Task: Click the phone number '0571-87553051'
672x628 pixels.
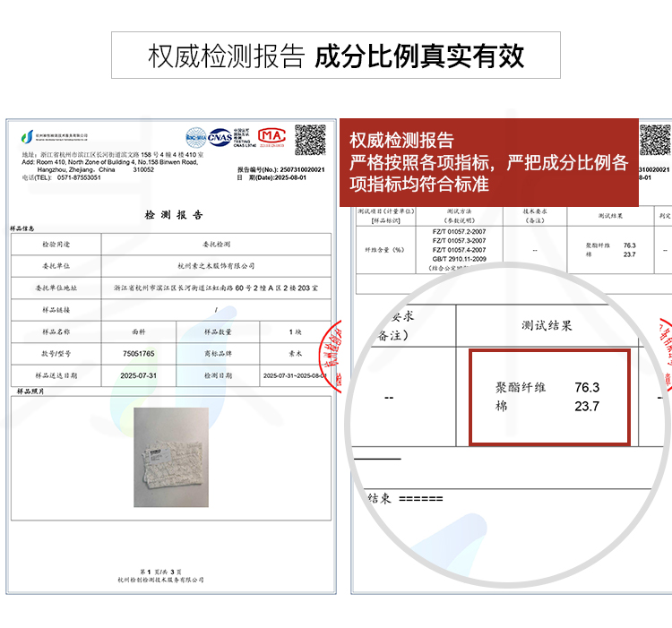Action: tap(79, 177)
